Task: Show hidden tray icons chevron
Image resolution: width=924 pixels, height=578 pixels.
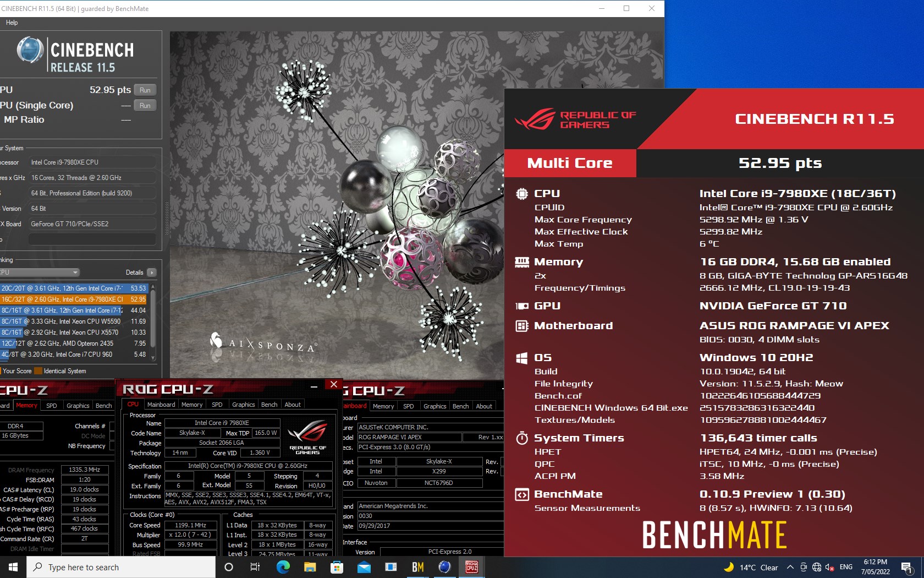Action: coord(790,568)
